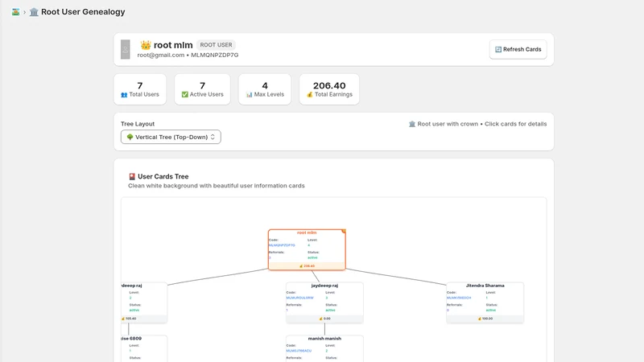Open the Active Users stat card
The height and width of the screenshot is (362, 644).
203,89
